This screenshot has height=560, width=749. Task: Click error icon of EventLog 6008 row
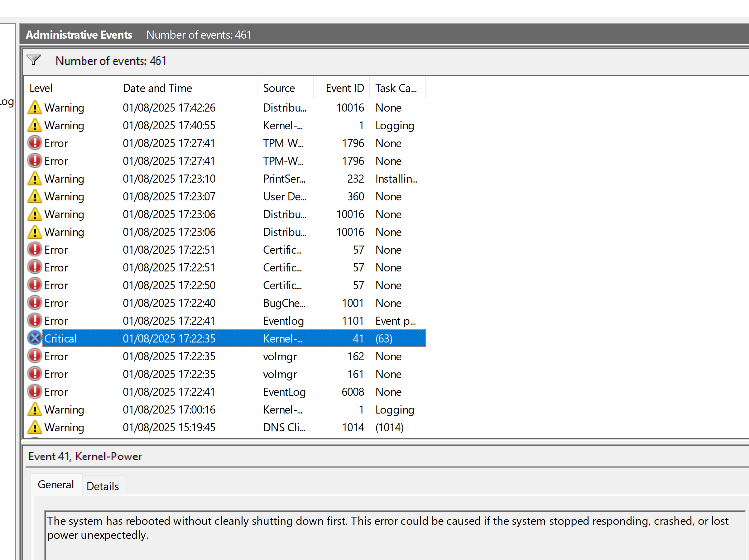coord(35,392)
